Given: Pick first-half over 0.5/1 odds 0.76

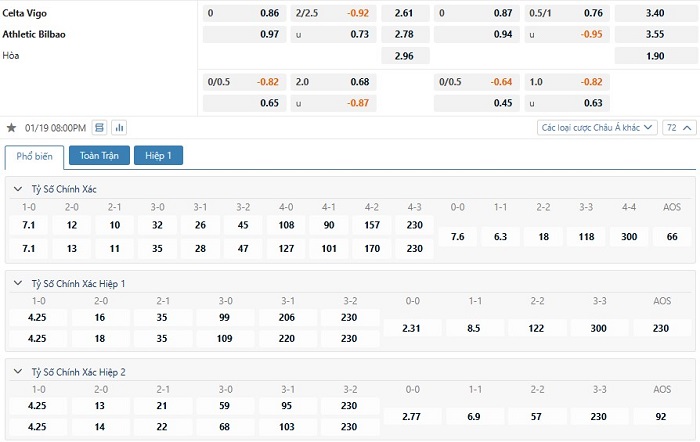Looking at the screenshot, I should point(567,13).
